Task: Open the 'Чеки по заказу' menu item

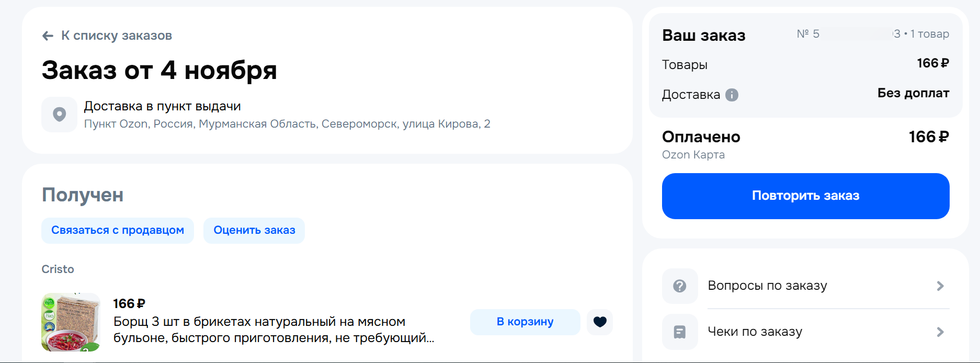Action: click(755, 332)
